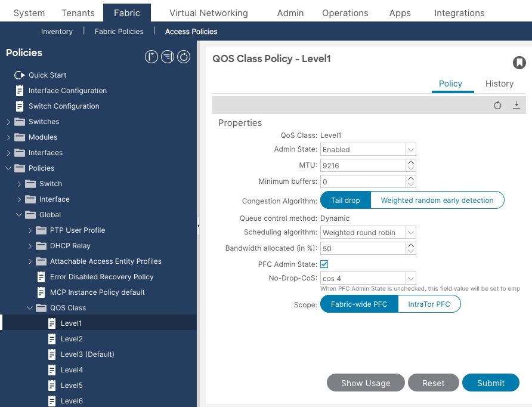
Task: Refresh the Policies tree via circular arrow icon
Action: (x=183, y=57)
